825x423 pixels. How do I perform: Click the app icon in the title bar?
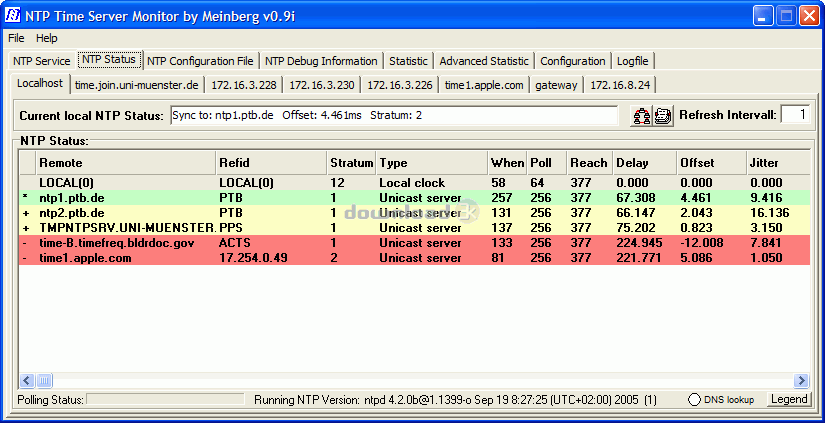click(x=13, y=15)
